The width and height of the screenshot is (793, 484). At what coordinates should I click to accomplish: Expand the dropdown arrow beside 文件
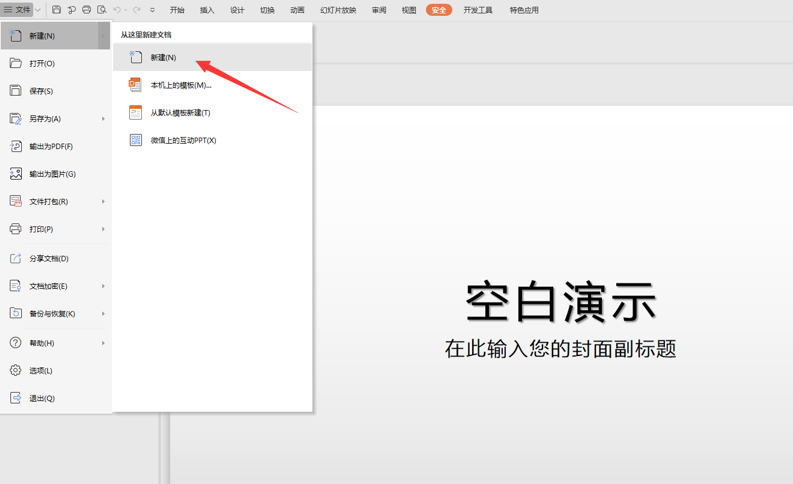(x=38, y=10)
